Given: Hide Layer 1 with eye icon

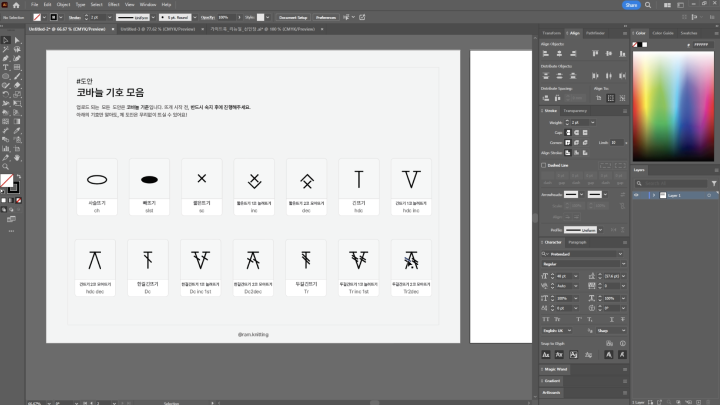Looking at the screenshot, I should pyautogui.click(x=637, y=194).
